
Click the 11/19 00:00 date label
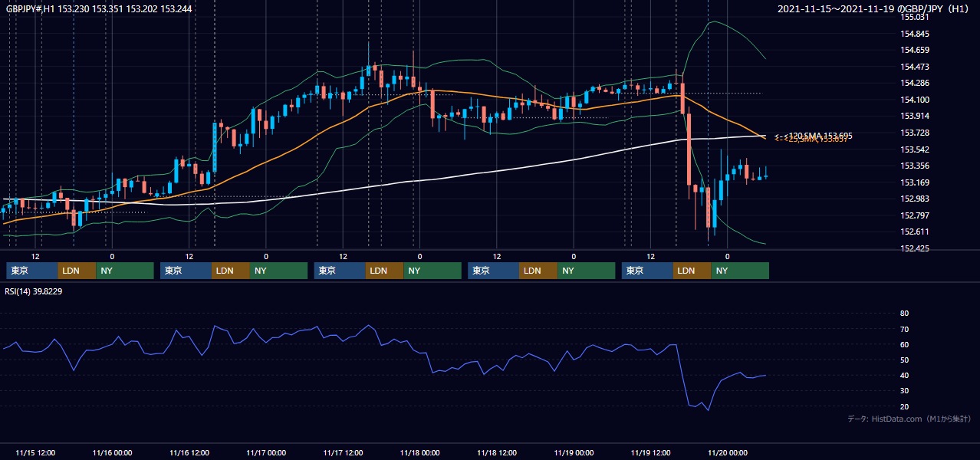click(574, 452)
